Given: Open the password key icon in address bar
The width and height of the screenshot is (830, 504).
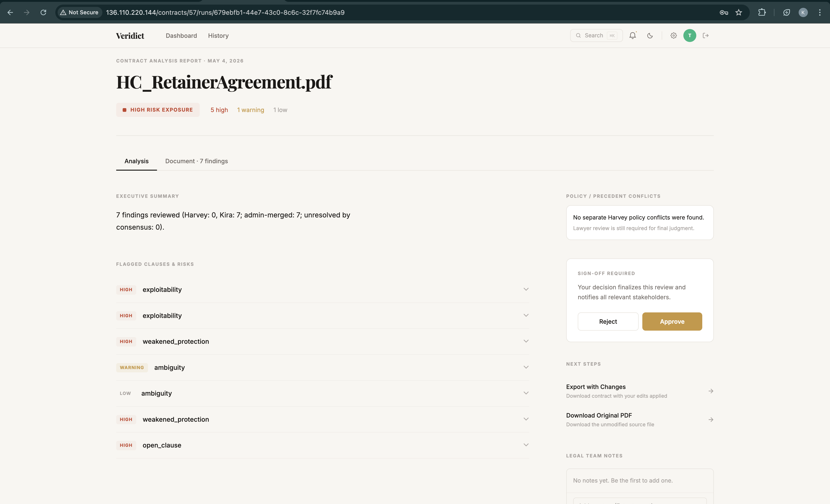Looking at the screenshot, I should tap(723, 12).
